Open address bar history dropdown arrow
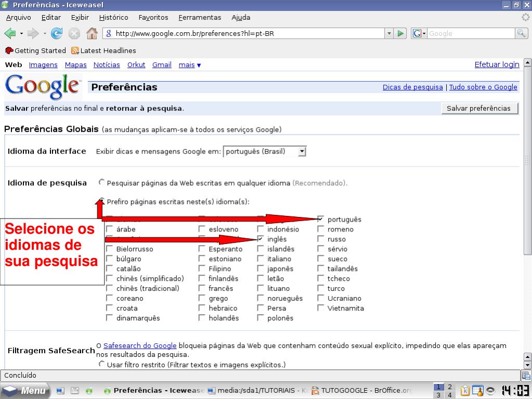This screenshot has height=399, width=532. pos(389,33)
